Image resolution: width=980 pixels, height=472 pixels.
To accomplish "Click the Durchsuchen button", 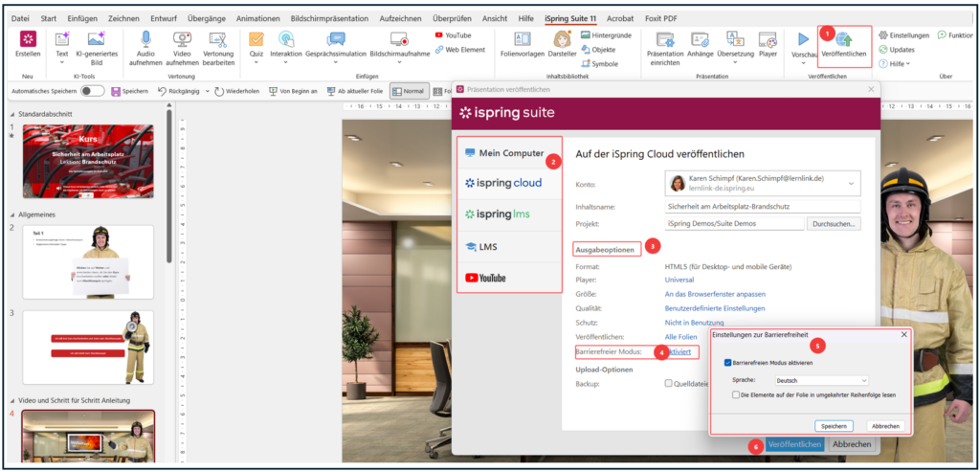I will 835,223.
